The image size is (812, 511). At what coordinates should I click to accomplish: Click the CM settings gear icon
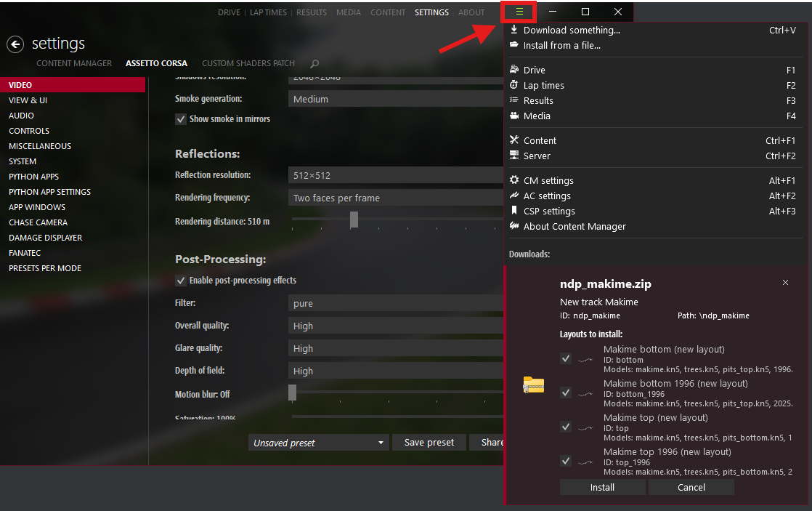coord(513,180)
